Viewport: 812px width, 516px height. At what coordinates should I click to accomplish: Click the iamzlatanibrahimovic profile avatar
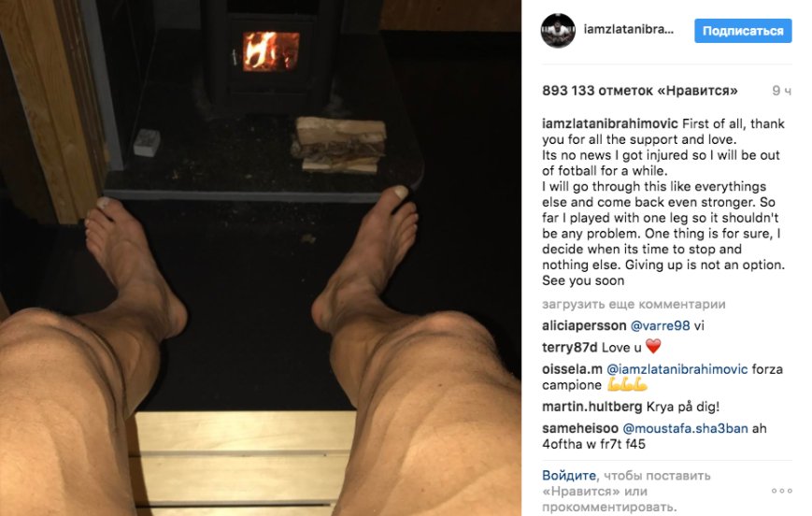click(558, 31)
